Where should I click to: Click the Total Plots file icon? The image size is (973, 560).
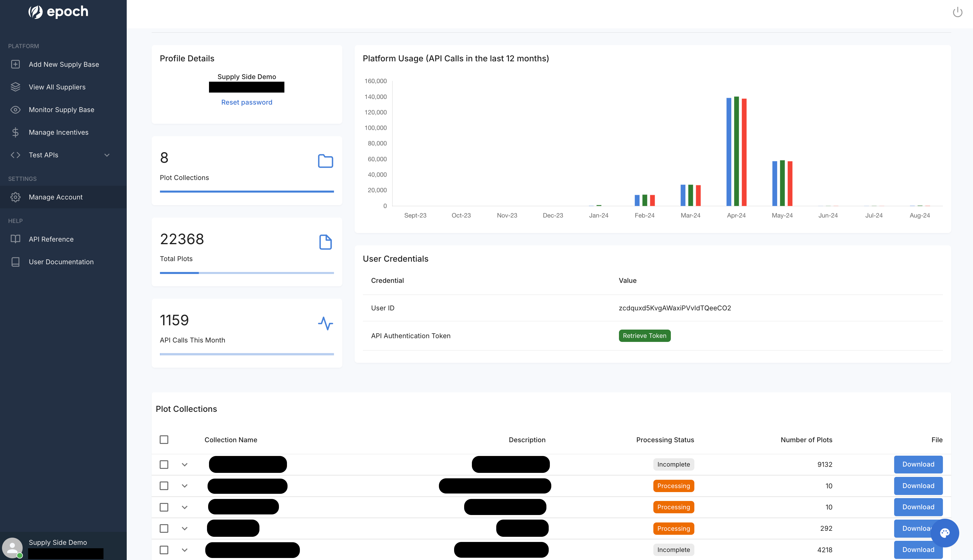point(325,242)
